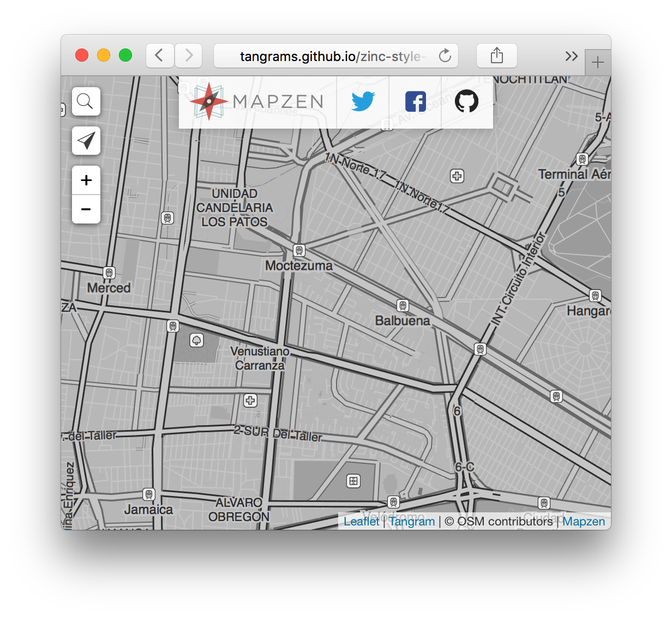Click the Mapzen attribution link
The width and height of the screenshot is (672, 617).
[x=584, y=522]
